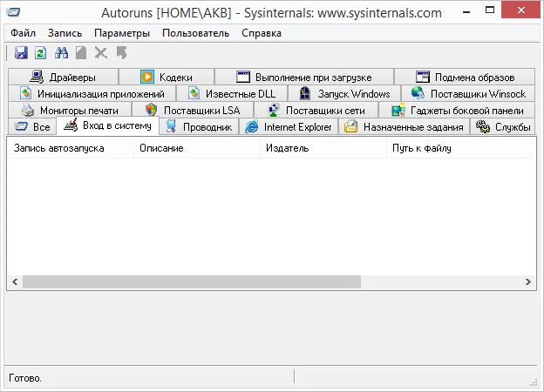The height and width of the screenshot is (392, 544).
Task: Open the Поставщики сети tab
Action: tap(316, 111)
